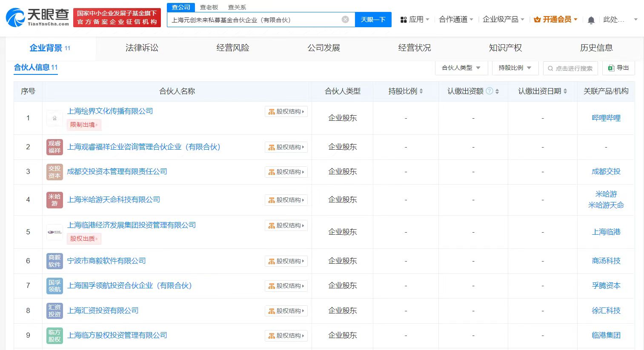Click the 汇资投资 company avatar
Image resolution: width=644 pixels, height=350 pixels.
pos(54,310)
